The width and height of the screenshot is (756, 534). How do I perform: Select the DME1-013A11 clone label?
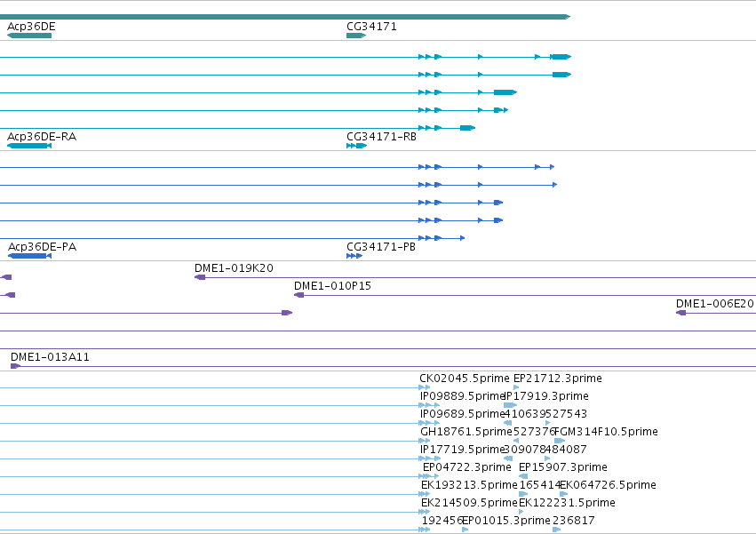[x=50, y=357]
